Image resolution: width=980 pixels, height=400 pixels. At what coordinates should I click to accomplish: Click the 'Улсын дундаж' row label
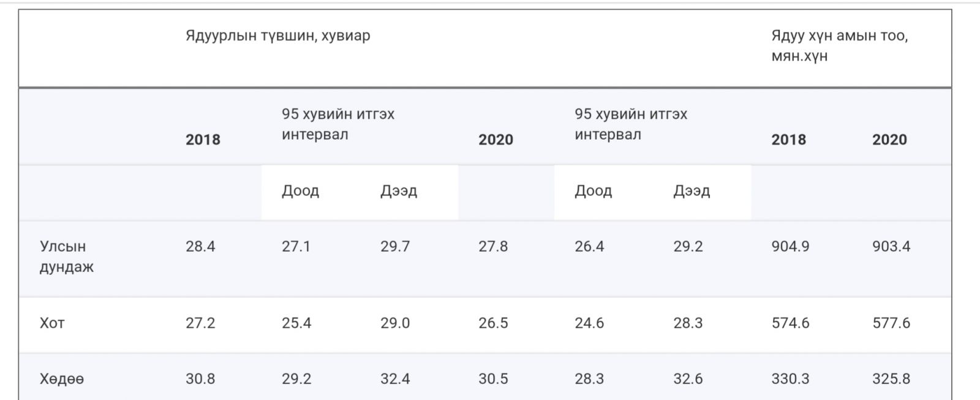(x=66, y=257)
